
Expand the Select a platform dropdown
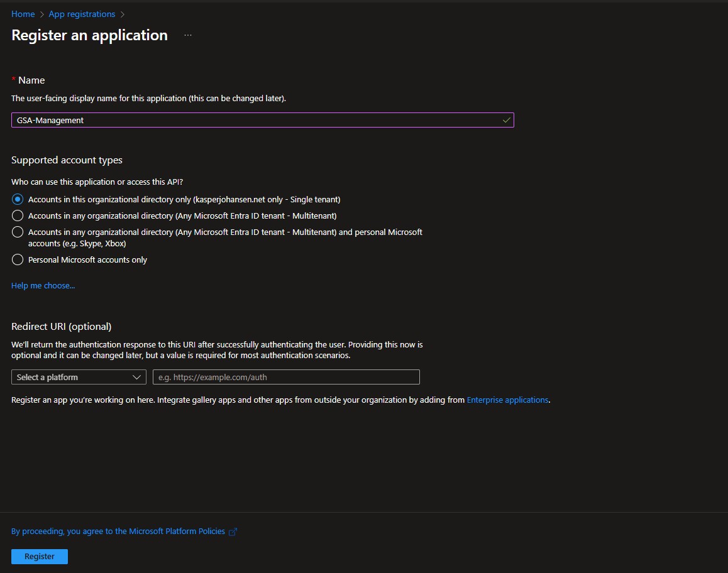coord(79,377)
